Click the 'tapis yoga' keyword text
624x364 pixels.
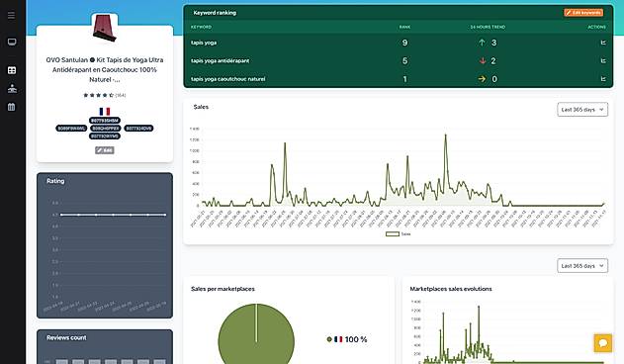[204, 43]
